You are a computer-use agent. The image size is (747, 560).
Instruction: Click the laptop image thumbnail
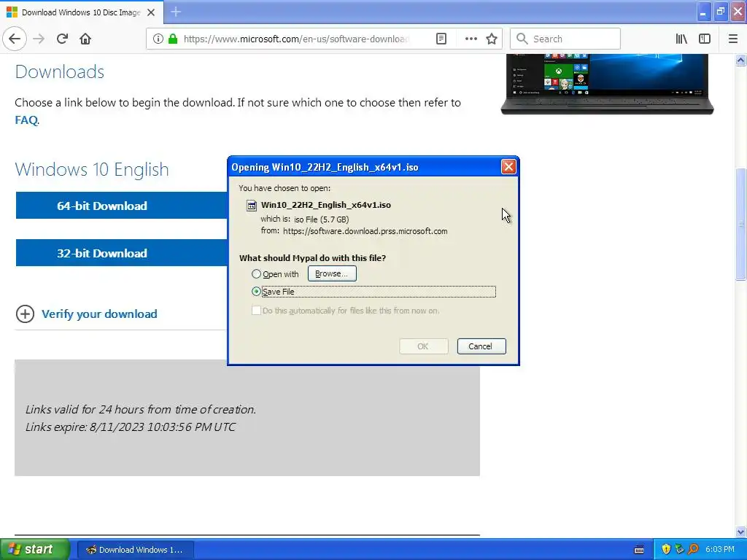coord(607,84)
